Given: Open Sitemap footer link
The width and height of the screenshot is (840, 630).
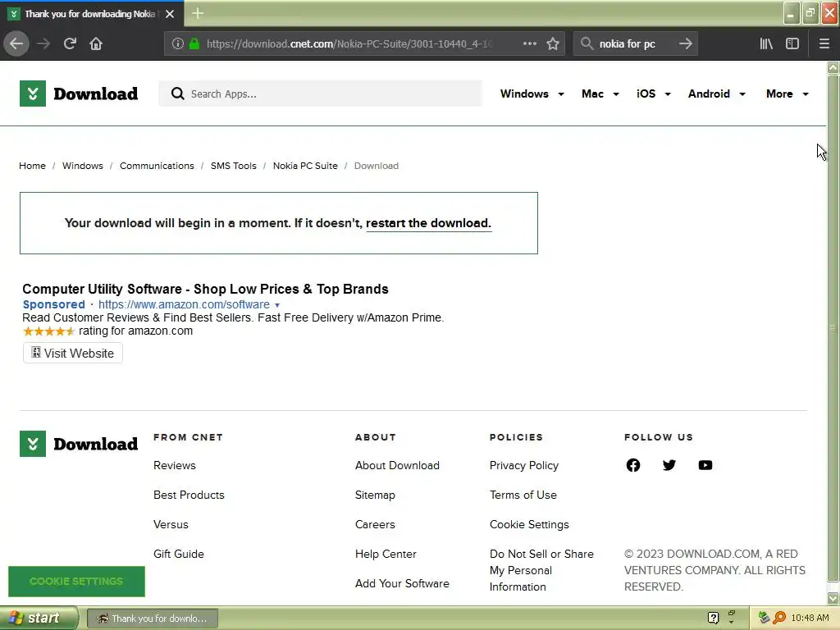Looking at the screenshot, I should (375, 495).
